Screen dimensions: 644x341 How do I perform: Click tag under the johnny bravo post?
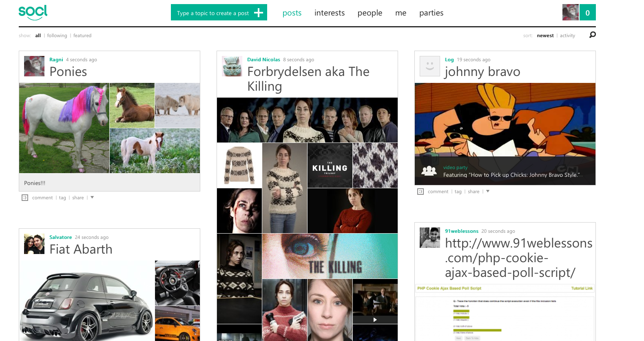pos(458,192)
